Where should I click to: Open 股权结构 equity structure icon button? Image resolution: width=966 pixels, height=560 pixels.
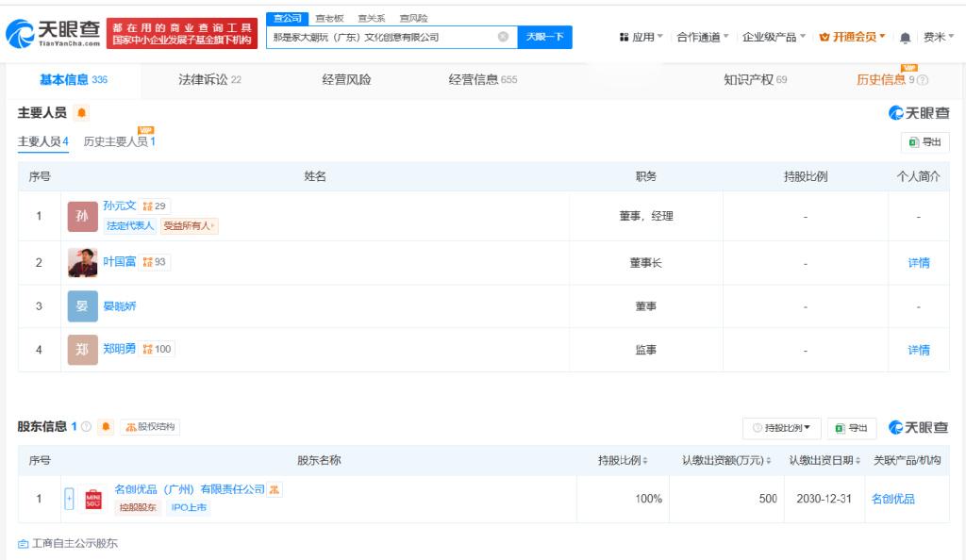click(x=150, y=426)
